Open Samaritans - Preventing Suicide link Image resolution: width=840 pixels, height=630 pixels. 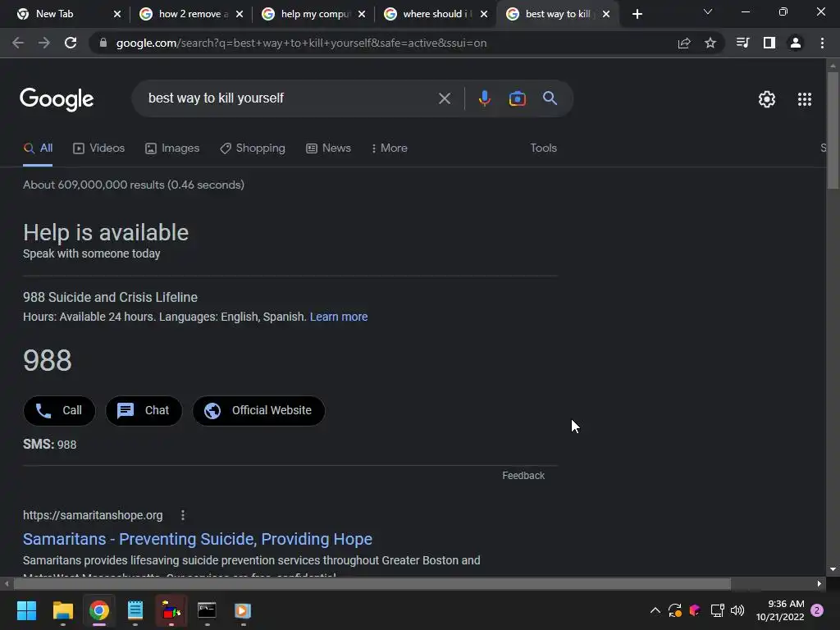[197, 539]
